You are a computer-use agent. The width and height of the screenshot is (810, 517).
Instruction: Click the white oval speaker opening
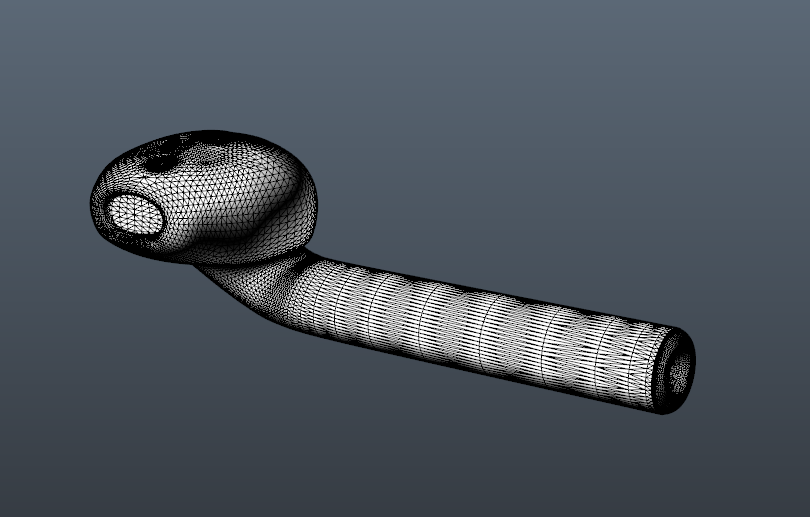tap(133, 213)
